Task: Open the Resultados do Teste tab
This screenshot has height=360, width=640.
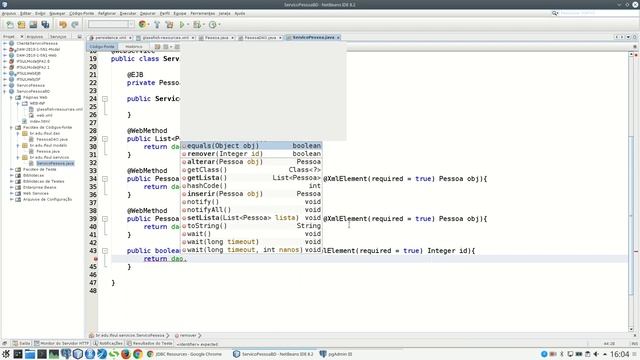Action: click(x=150, y=343)
